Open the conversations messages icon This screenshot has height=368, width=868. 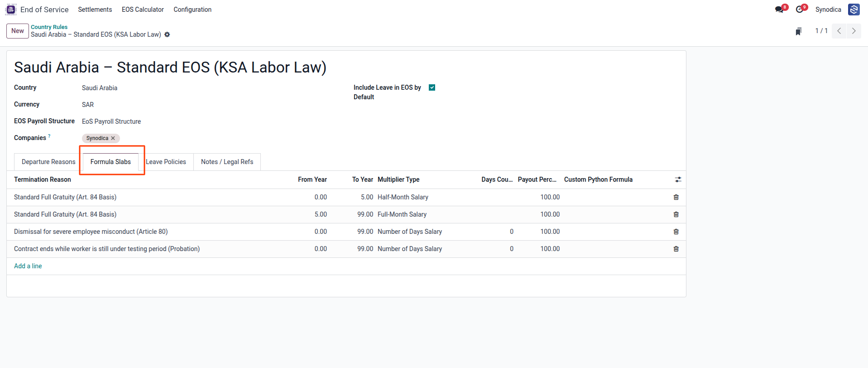[x=779, y=10]
